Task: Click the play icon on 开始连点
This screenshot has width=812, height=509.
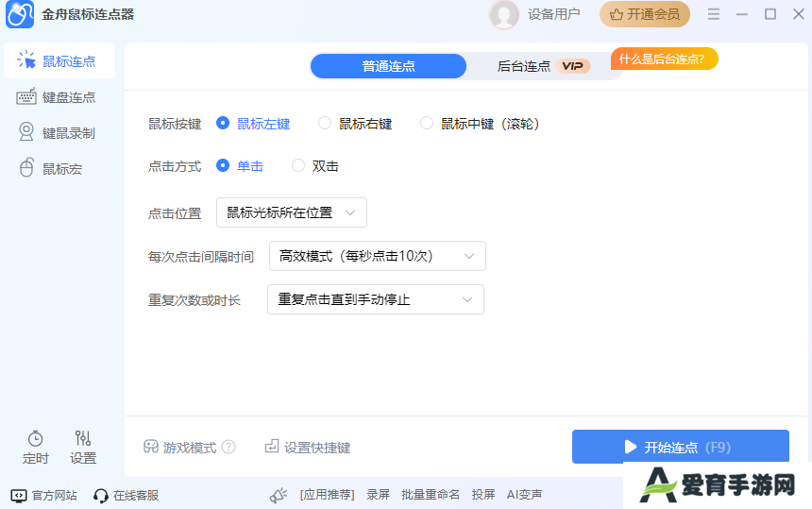Action: click(630, 447)
